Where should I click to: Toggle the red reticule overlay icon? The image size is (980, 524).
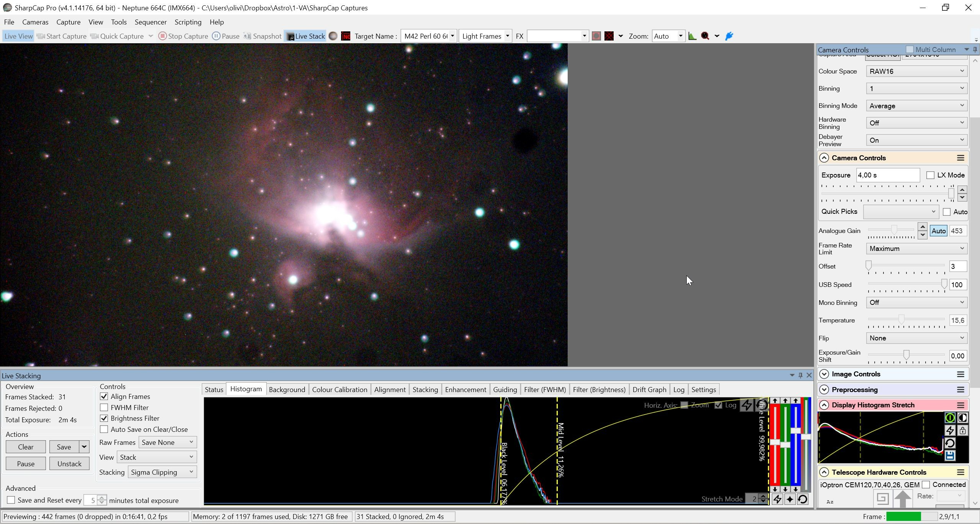609,36
